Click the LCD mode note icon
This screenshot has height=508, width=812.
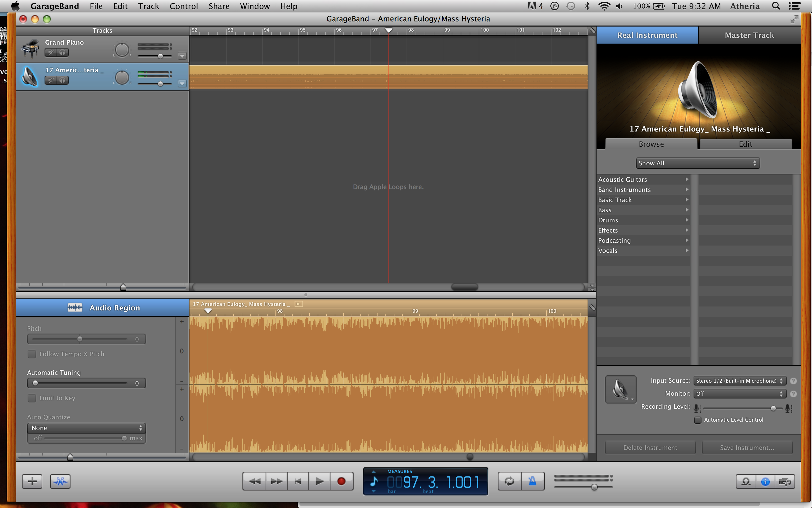(374, 481)
